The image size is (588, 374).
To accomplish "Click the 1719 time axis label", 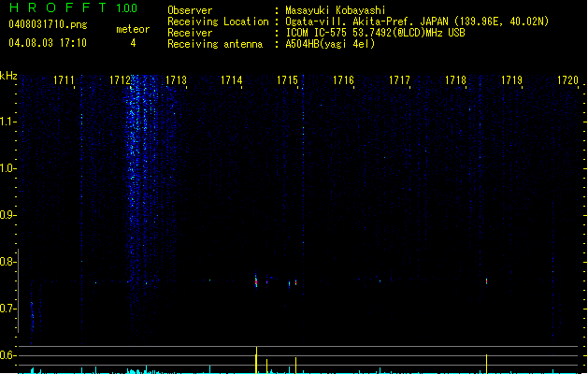I will [512, 80].
